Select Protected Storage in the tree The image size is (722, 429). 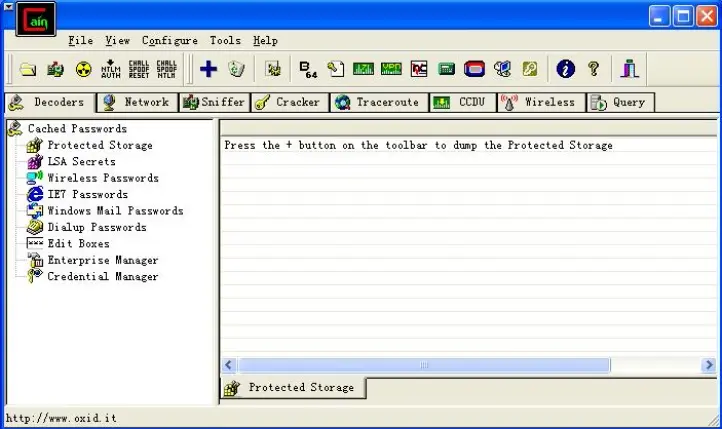pyautogui.click(x=100, y=145)
